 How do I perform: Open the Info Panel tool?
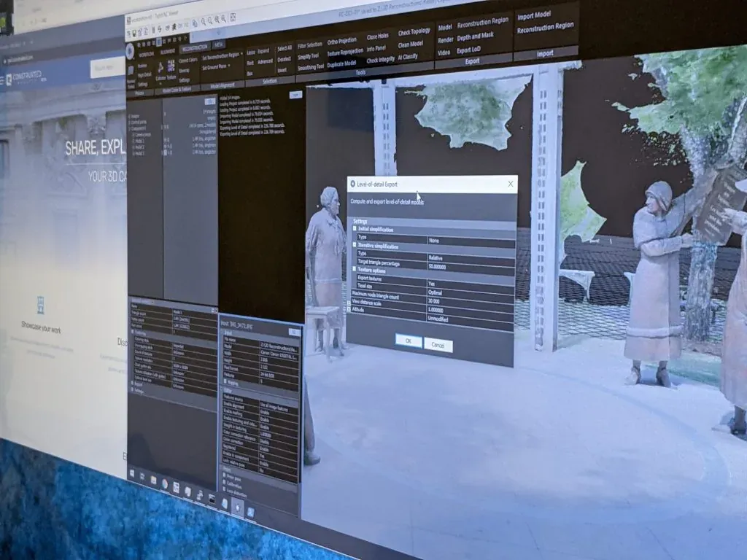376,49
